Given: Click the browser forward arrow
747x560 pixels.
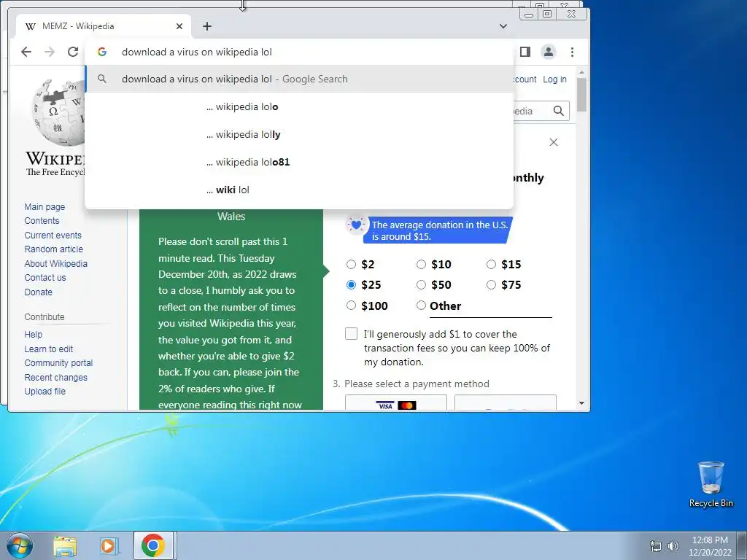Looking at the screenshot, I should pos(50,52).
